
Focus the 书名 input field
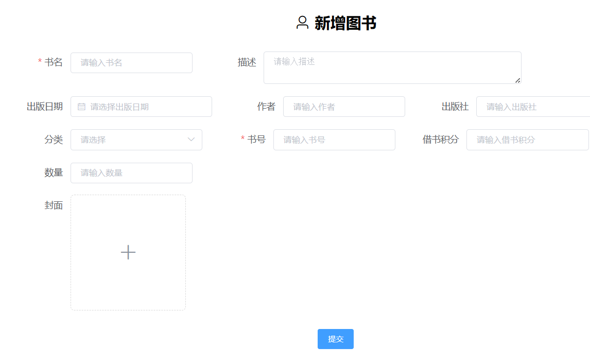coord(131,63)
